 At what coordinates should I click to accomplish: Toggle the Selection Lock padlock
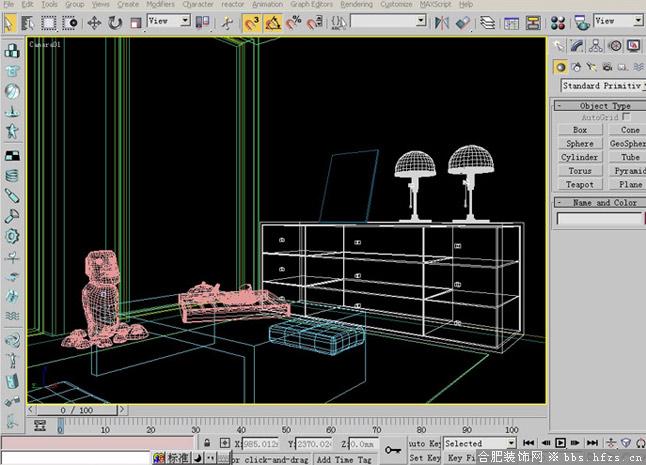[207, 443]
